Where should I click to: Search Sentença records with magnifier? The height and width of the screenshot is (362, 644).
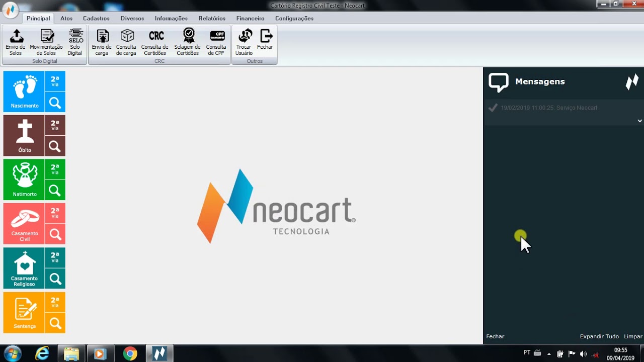click(x=55, y=323)
